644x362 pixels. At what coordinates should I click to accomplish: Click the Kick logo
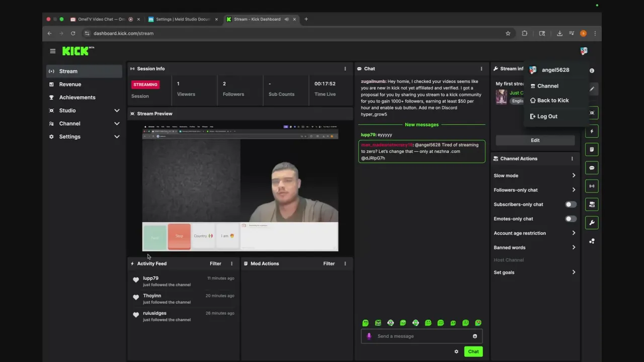78,51
